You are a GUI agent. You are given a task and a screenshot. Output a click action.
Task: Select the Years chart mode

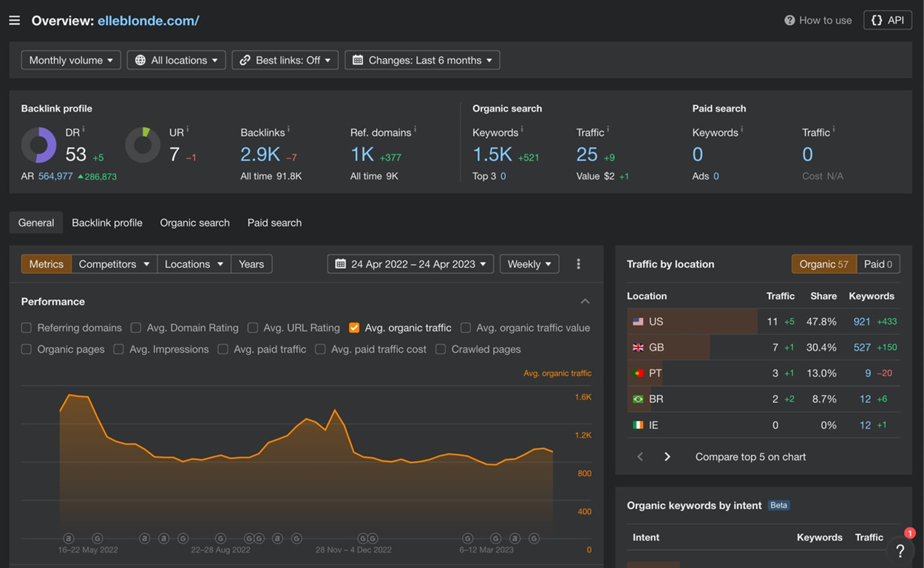point(251,264)
